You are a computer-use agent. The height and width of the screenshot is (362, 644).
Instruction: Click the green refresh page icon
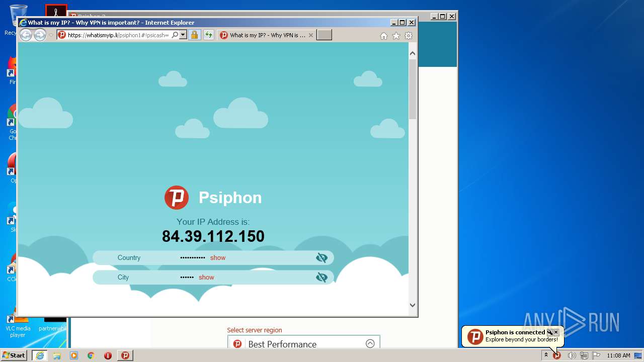[x=209, y=35]
